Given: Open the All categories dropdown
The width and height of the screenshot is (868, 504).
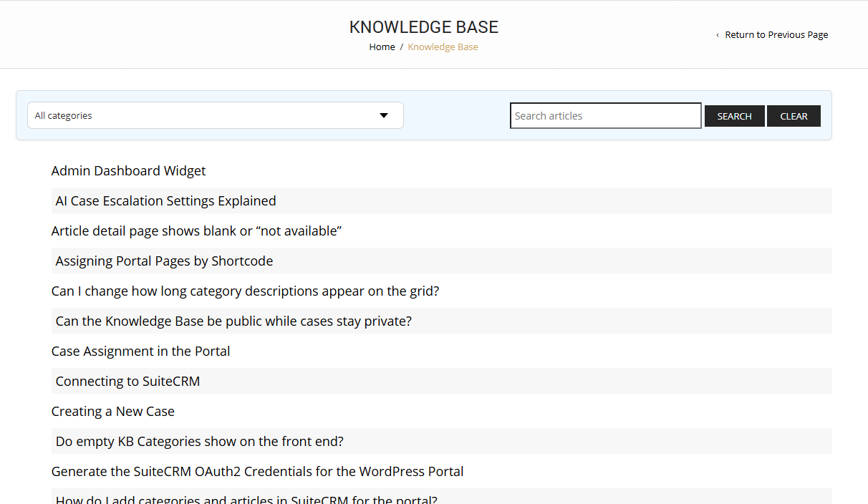Looking at the screenshot, I should point(215,115).
